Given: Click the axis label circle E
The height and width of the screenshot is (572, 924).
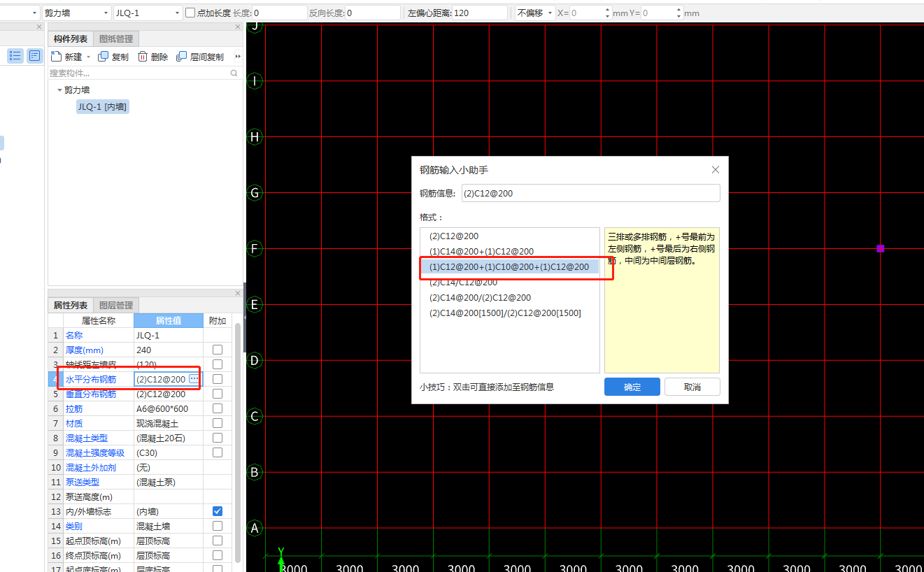Looking at the screenshot, I should (255, 304).
